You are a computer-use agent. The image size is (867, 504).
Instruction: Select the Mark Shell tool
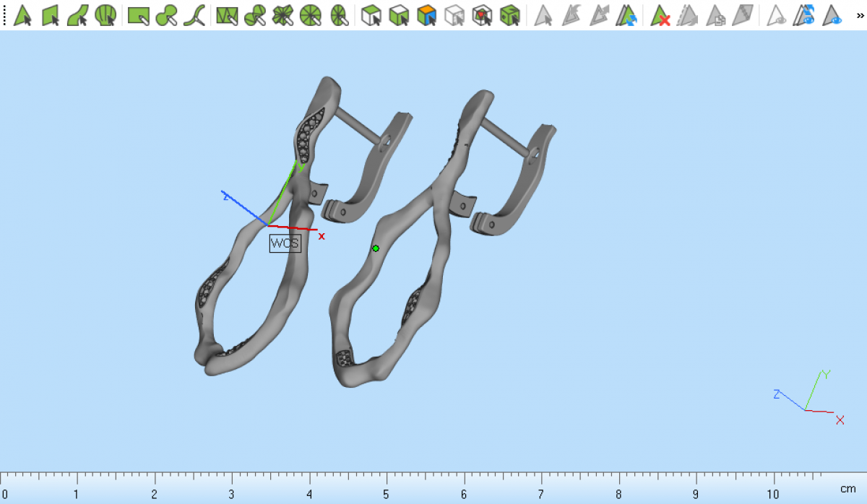click(x=105, y=15)
